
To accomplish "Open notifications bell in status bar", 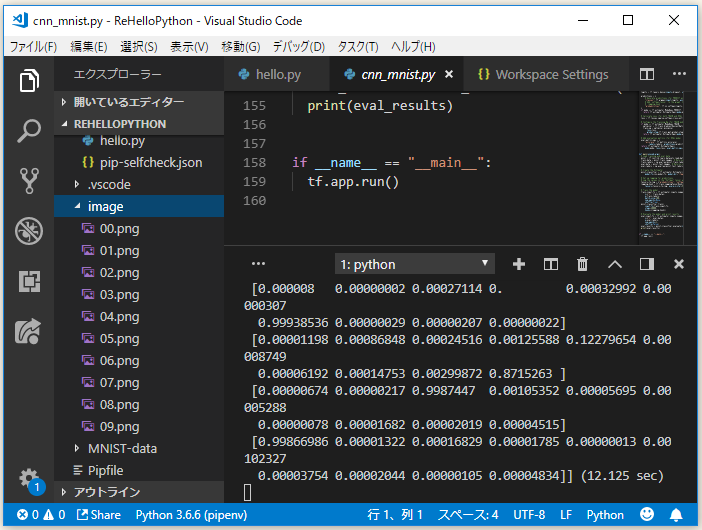I will tap(676, 515).
